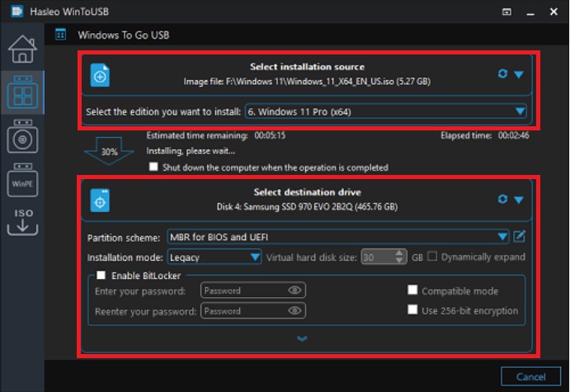
Task: Close the Hasleo WinToUSB window
Action: [554, 12]
